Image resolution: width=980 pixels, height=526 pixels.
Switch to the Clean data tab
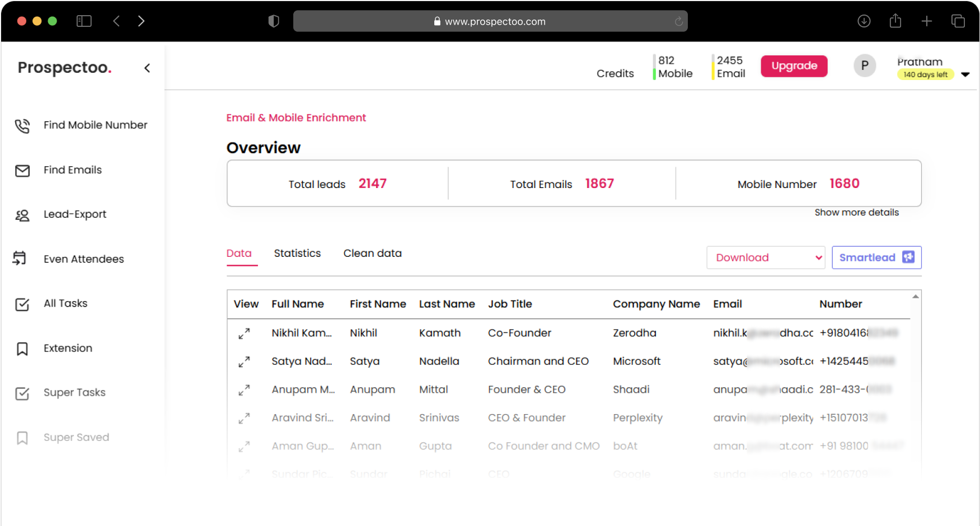point(372,253)
